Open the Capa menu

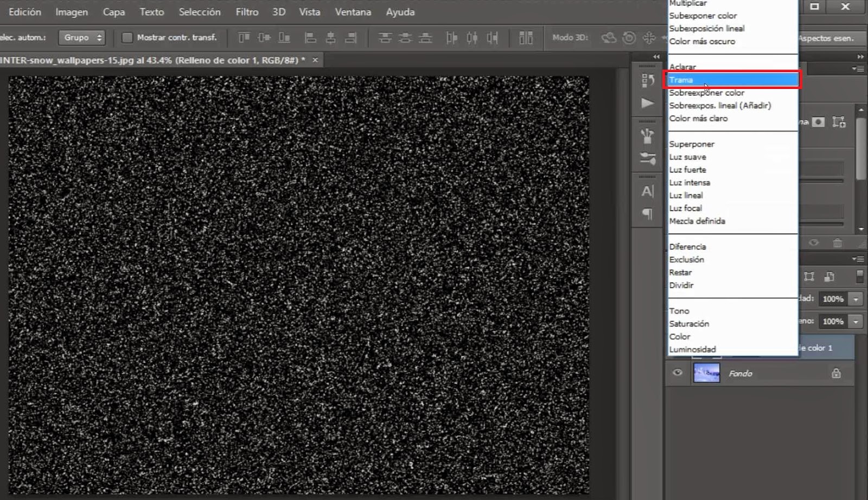pos(113,11)
